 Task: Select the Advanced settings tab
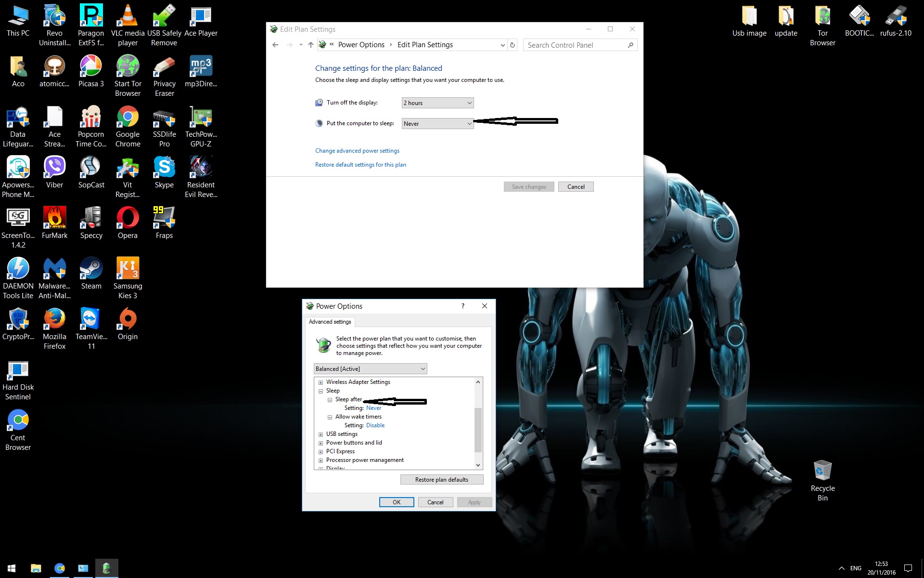[x=330, y=322]
